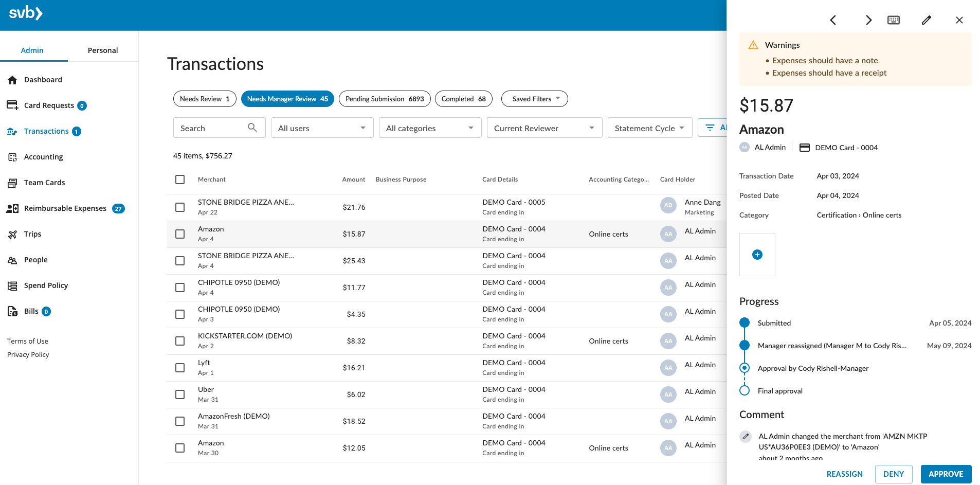
Task: Click the comment pencil icon
Action: 746,436
